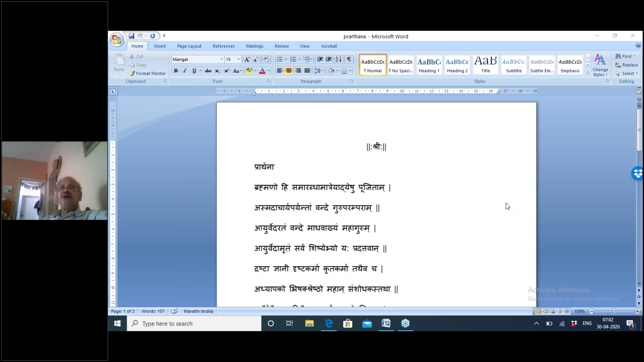The image size is (644, 362).
Task: Click the Increase Indent icon
Action: (329, 59)
